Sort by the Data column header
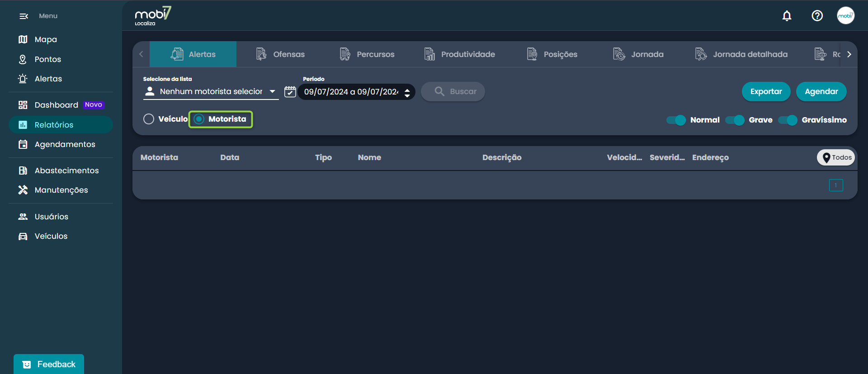The image size is (868, 374). click(x=230, y=157)
